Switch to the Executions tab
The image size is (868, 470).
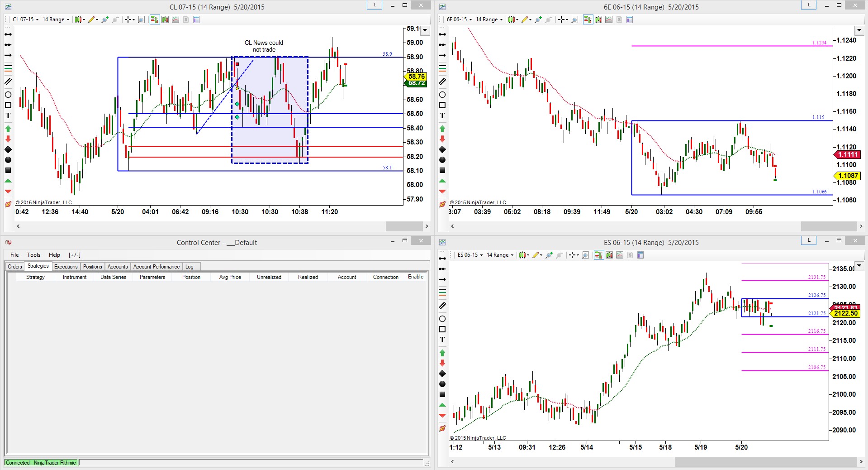(x=66, y=267)
